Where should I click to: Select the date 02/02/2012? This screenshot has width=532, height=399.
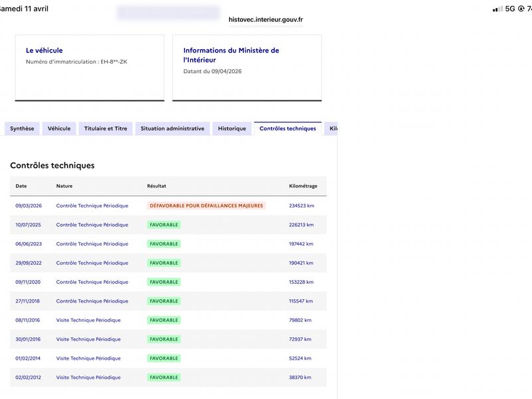click(x=28, y=377)
